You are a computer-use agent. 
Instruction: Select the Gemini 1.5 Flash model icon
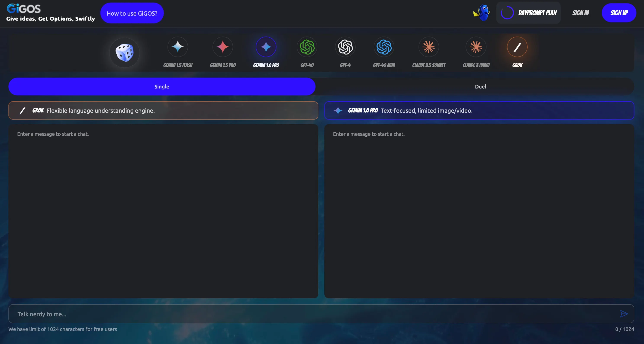[178, 47]
